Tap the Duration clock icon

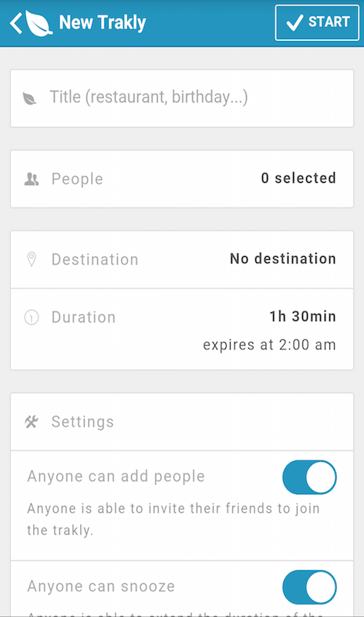(32, 317)
